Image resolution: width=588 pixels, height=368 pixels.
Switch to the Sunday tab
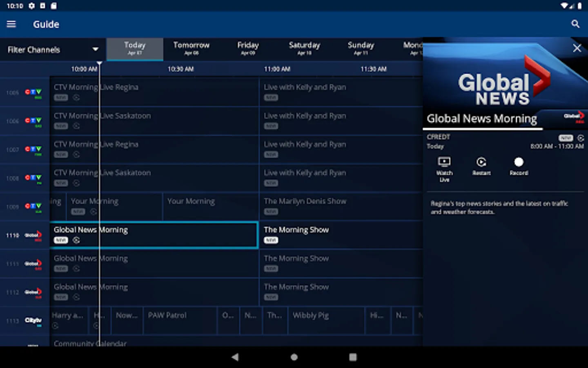pyautogui.click(x=361, y=49)
